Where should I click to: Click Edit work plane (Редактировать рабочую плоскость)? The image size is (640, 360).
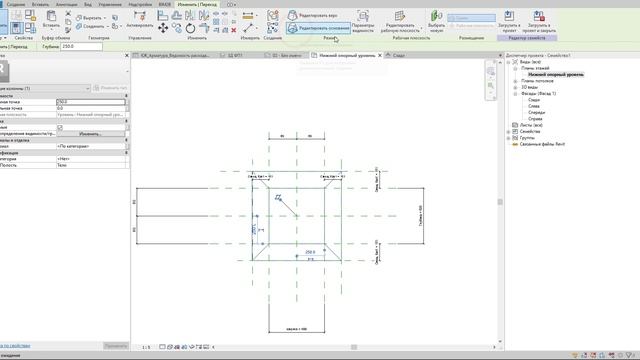tap(400, 22)
